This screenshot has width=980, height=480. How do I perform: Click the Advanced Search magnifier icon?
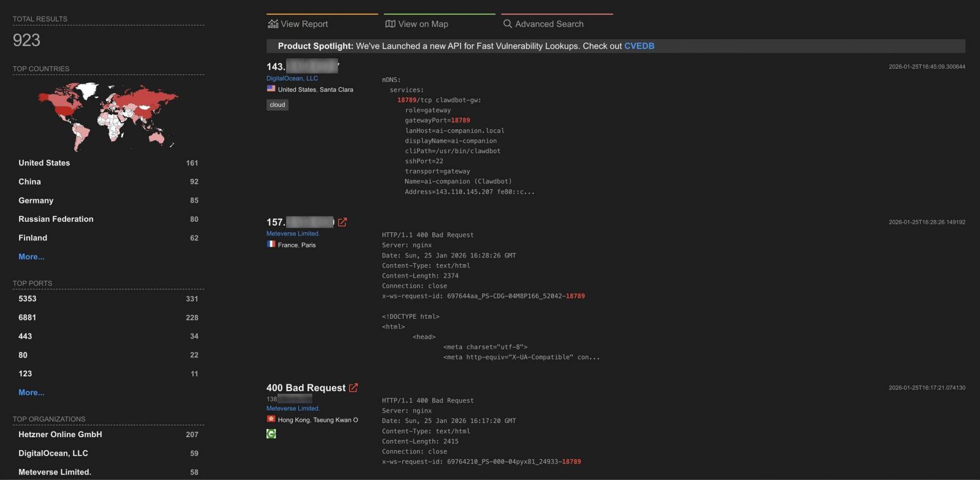(x=507, y=24)
